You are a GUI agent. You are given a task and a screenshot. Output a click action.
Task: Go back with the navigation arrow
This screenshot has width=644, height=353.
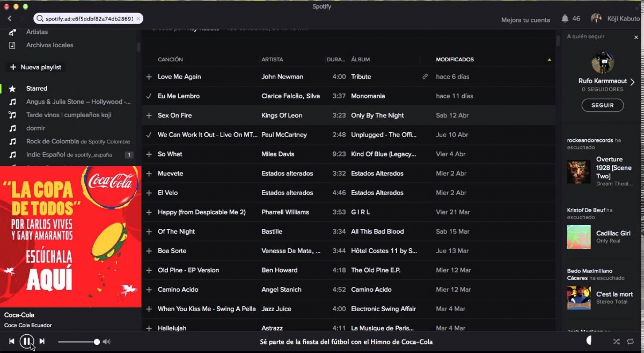pos(10,19)
